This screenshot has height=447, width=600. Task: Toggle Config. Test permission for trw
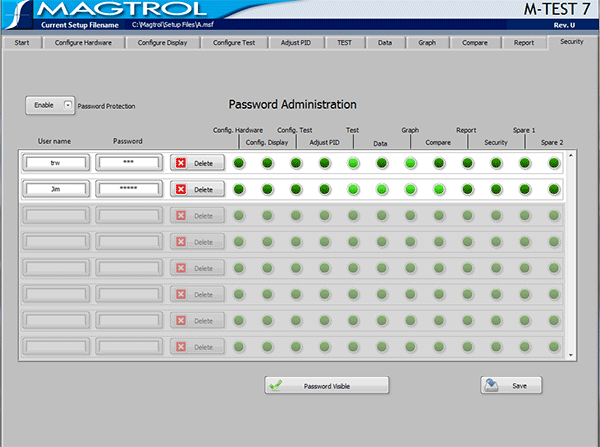coord(296,163)
